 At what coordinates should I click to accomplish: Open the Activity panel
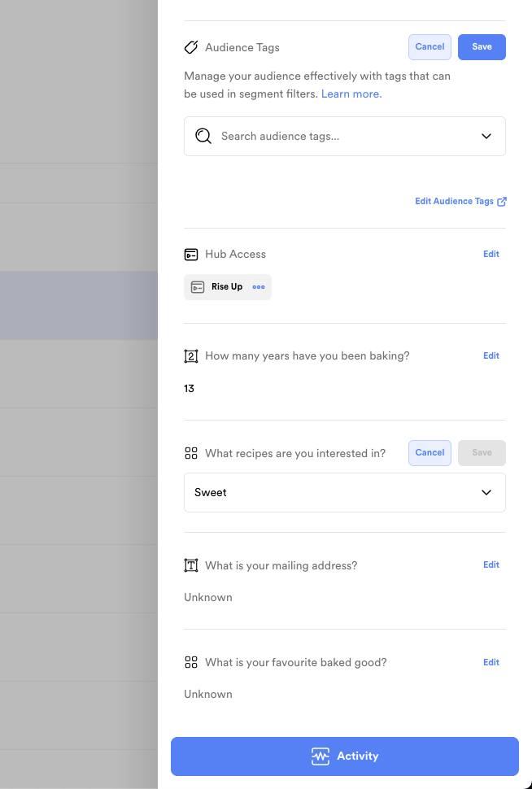click(345, 756)
